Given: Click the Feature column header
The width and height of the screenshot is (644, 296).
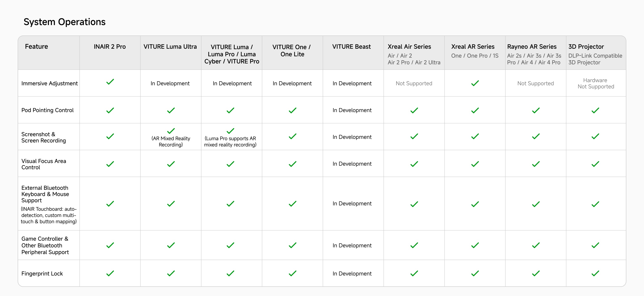Looking at the screenshot, I should [x=36, y=47].
